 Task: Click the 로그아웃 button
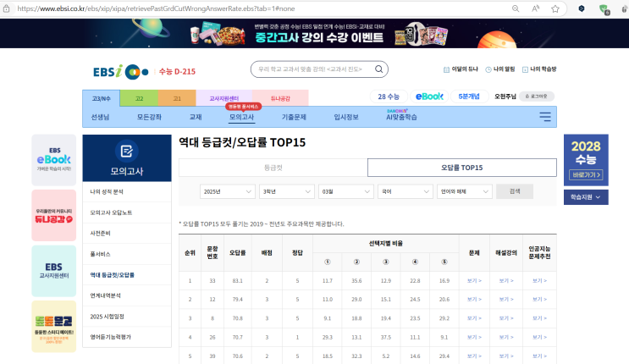[x=537, y=97]
